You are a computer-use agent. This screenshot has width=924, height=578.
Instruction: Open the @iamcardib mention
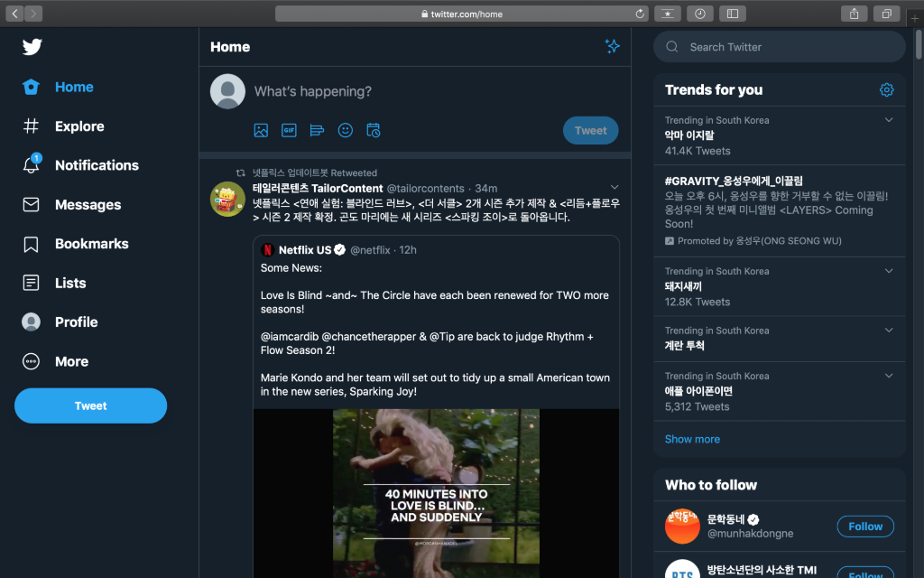[x=290, y=337]
